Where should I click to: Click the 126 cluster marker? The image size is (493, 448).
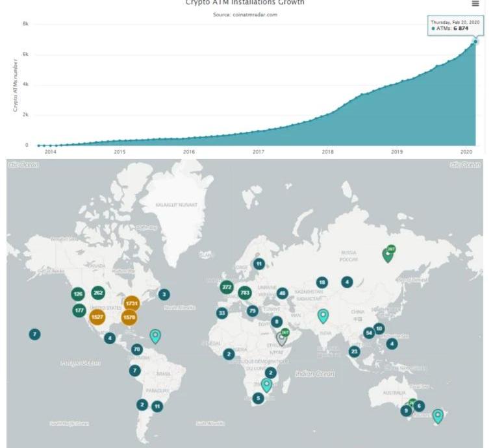point(78,294)
